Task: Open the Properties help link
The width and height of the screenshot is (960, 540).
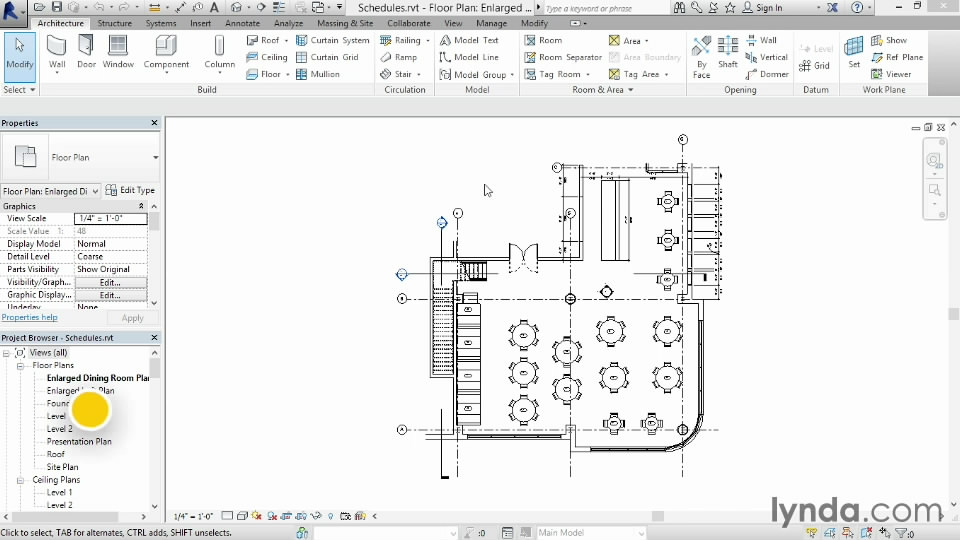Action: pyautogui.click(x=29, y=318)
